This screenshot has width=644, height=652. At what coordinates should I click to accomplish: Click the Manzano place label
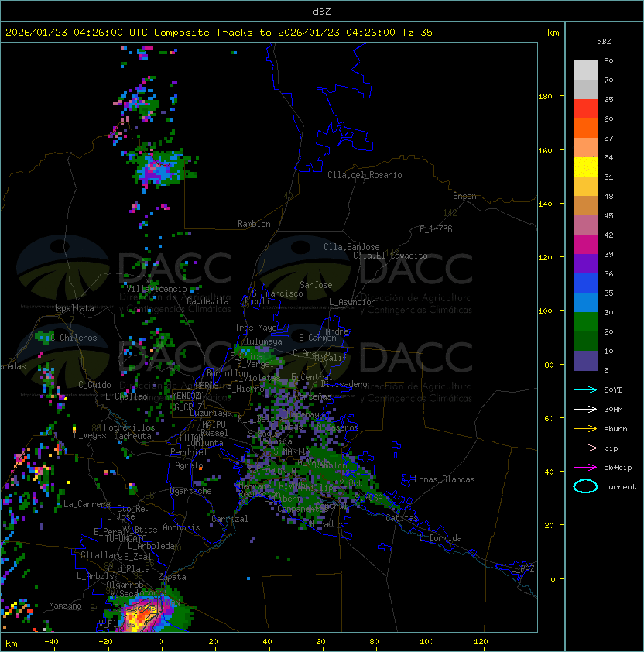(65, 606)
